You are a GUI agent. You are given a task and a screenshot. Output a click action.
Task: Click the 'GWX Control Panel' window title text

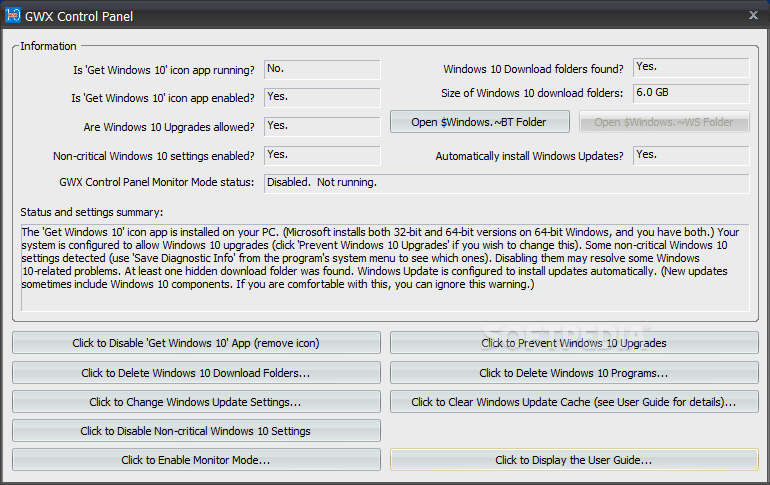pyautogui.click(x=79, y=17)
